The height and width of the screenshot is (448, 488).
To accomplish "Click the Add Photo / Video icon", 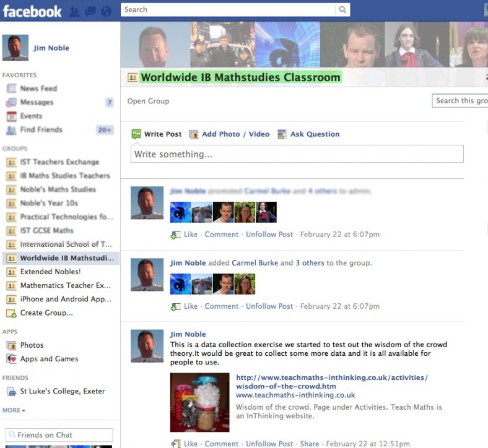I will (x=194, y=134).
